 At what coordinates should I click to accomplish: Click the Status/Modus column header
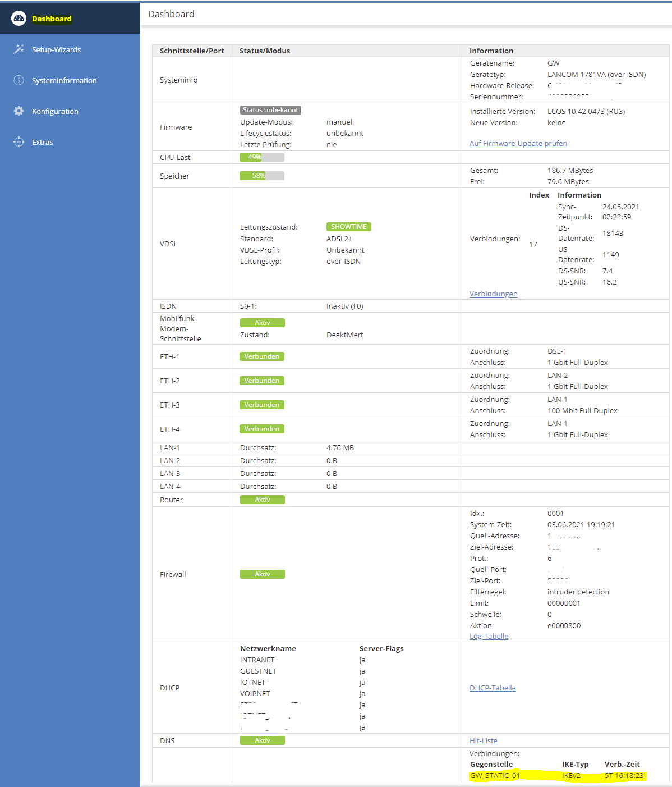[265, 51]
